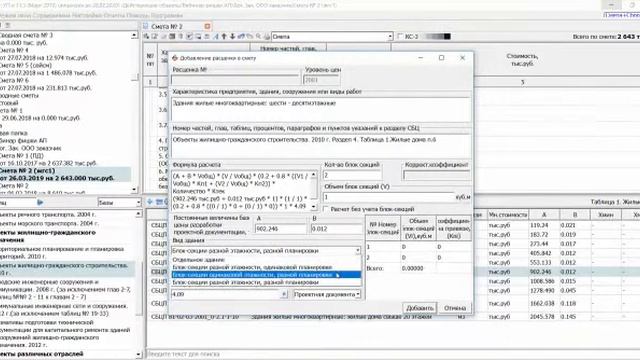Close the Смета № 2 tab with orange icon
640x360 pixels.
(207, 26)
